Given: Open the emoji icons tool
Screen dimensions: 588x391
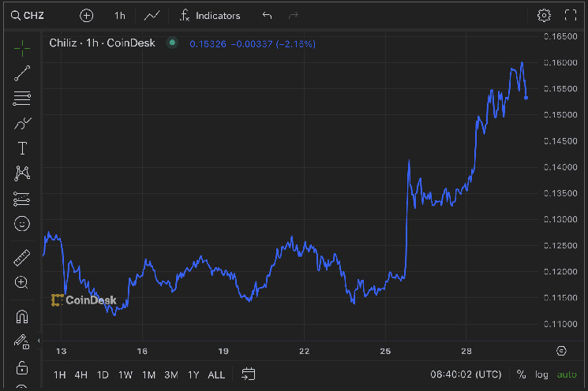Looking at the screenshot, I should [x=22, y=224].
